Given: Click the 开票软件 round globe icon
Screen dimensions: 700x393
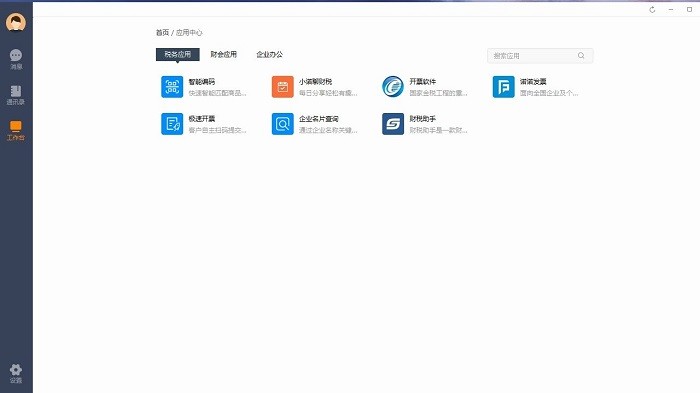Looking at the screenshot, I should [x=393, y=87].
